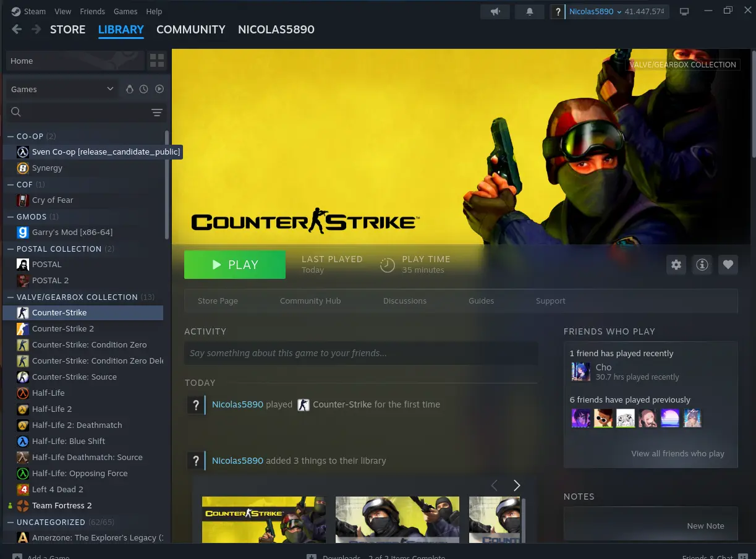Select Half-Life: Blue Shift entry

(x=84, y=441)
